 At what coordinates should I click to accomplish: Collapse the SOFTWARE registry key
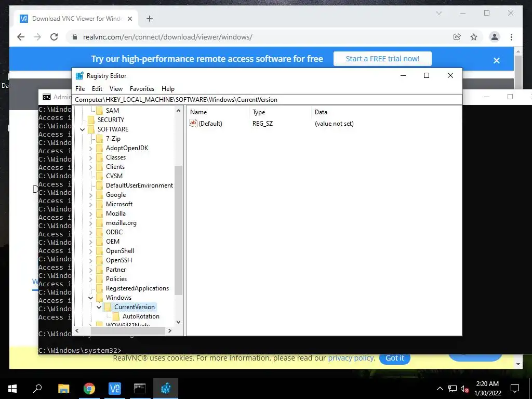82,129
